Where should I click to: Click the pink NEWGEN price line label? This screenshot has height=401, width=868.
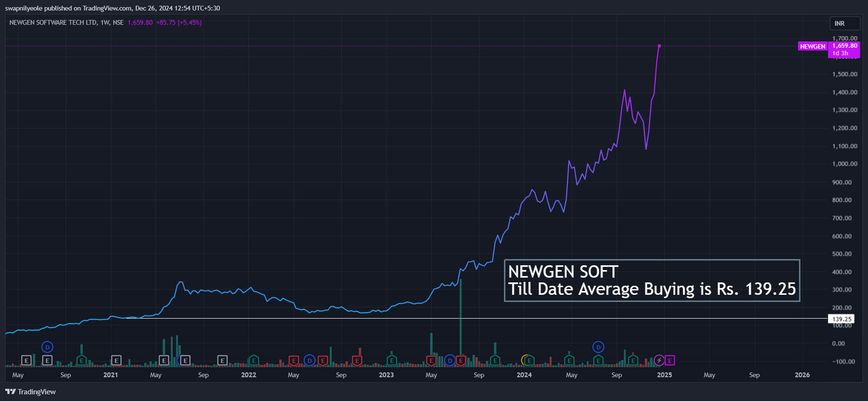click(812, 46)
